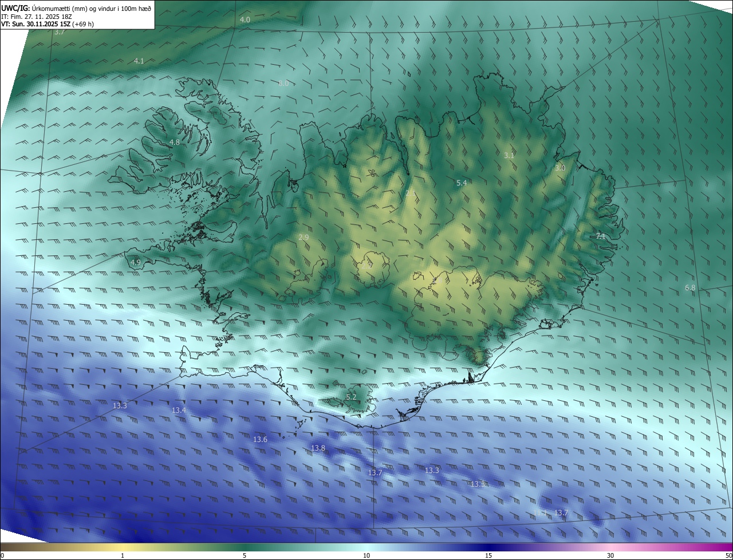Click the 'IT: Fim. 27. 11. 2025 18Z' line
The width and height of the screenshot is (733, 560).
point(37,16)
